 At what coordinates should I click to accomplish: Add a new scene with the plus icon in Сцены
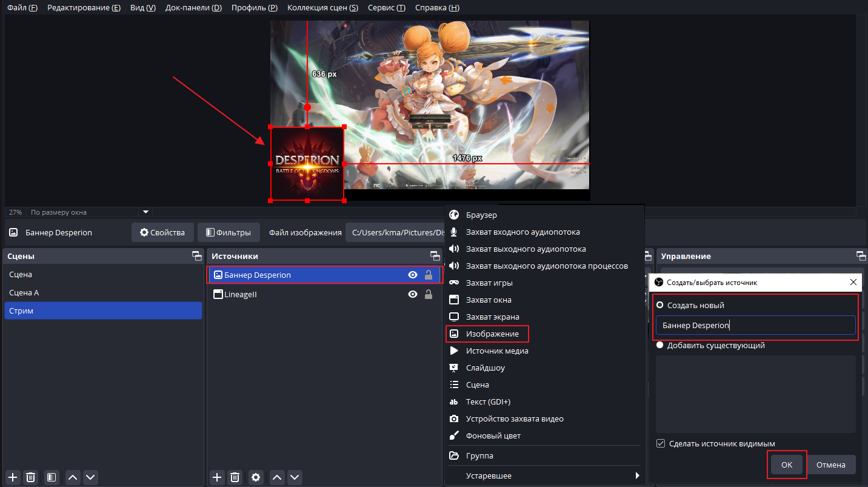pyautogui.click(x=13, y=477)
